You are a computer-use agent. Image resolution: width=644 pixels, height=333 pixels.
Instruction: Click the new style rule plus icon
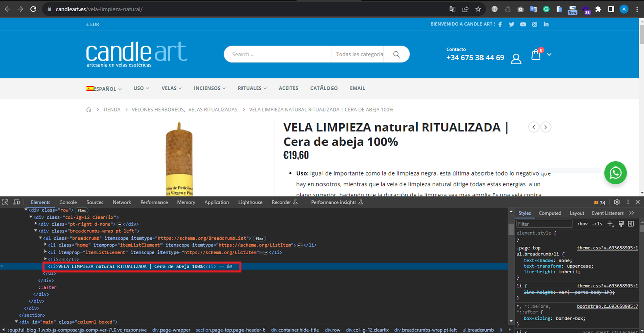610,224
